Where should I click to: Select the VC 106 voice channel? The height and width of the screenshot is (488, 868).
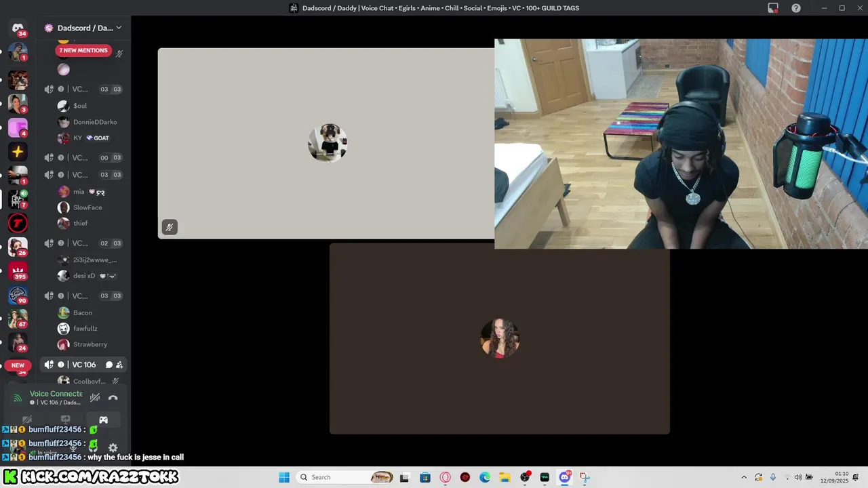point(83,365)
